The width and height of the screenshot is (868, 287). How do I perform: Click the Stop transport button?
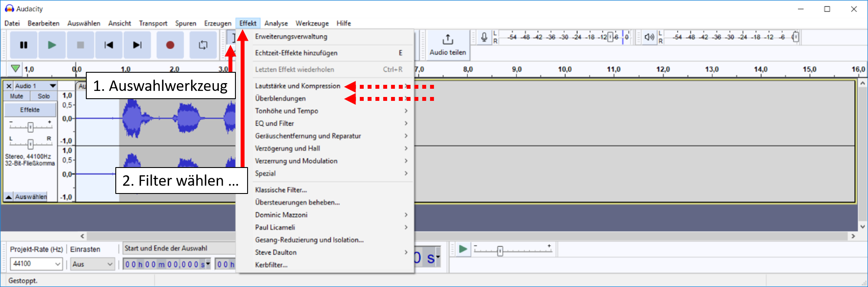pos(80,45)
